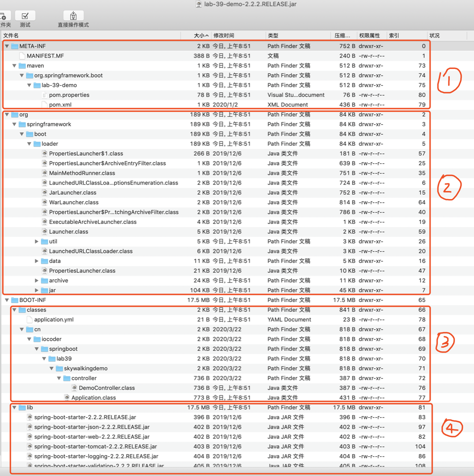Sort by 大小 column header
Viewport: 474px width, 476px height.
(x=200, y=36)
